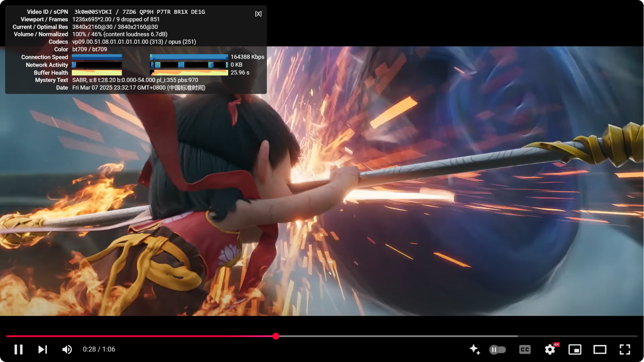Pause the video playback
Viewport: 644px width, 362px height.
[x=18, y=350]
